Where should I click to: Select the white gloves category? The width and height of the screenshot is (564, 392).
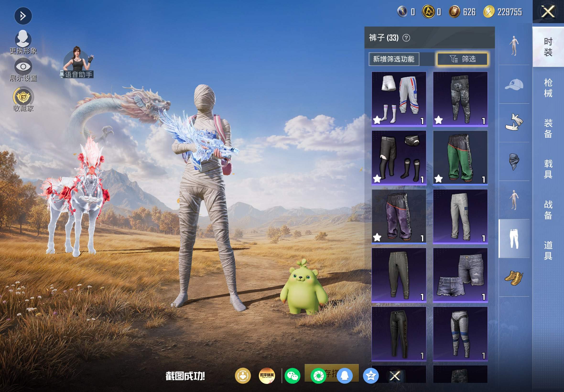[514, 123]
